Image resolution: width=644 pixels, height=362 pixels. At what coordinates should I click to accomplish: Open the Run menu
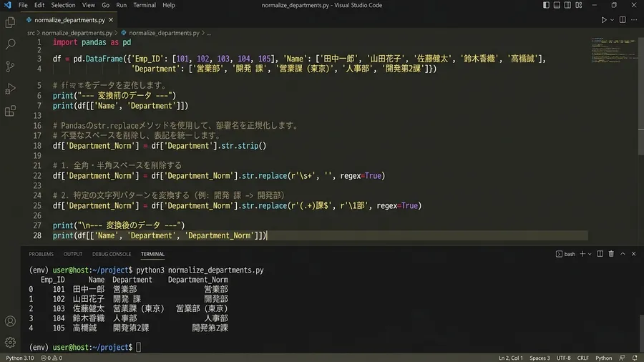pos(121,5)
